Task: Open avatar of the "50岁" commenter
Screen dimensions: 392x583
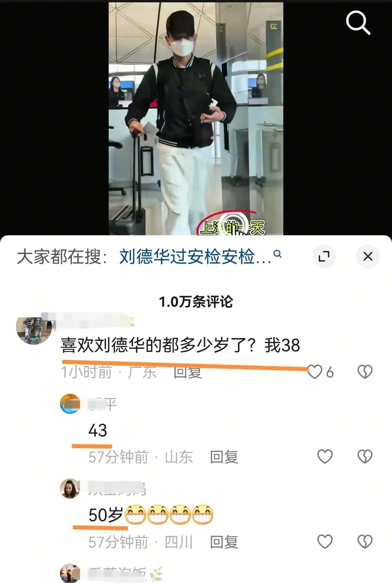Action: tap(70, 489)
